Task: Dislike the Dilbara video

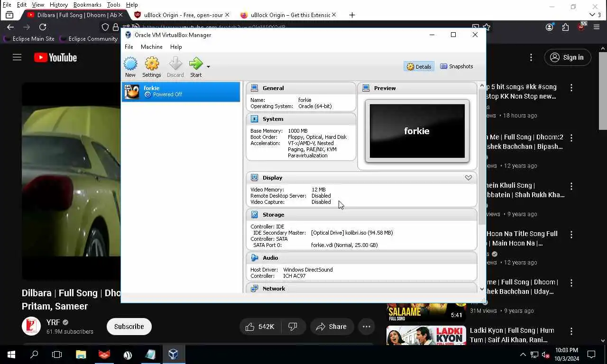Action: (293, 327)
